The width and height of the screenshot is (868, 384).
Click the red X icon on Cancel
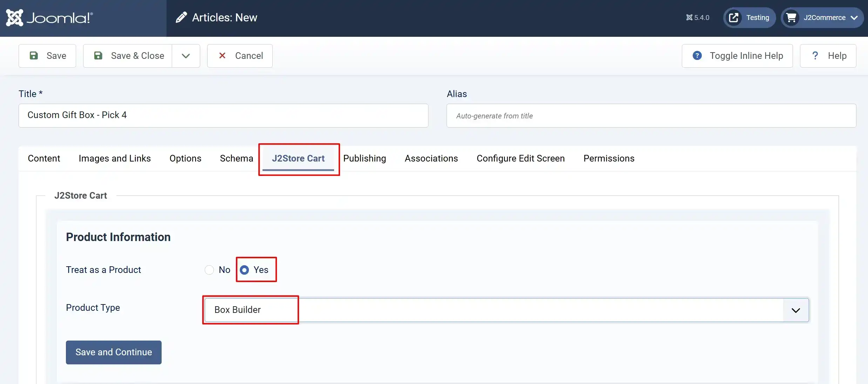tap(222, 56)
